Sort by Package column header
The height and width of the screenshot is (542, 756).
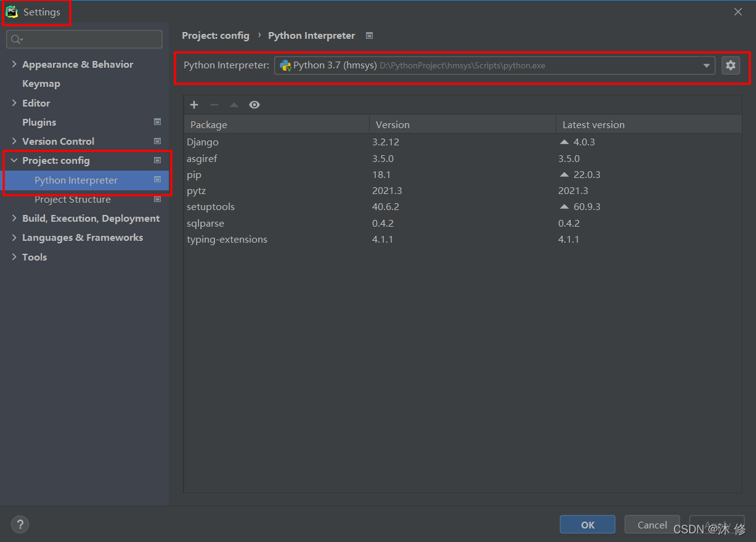277,124
